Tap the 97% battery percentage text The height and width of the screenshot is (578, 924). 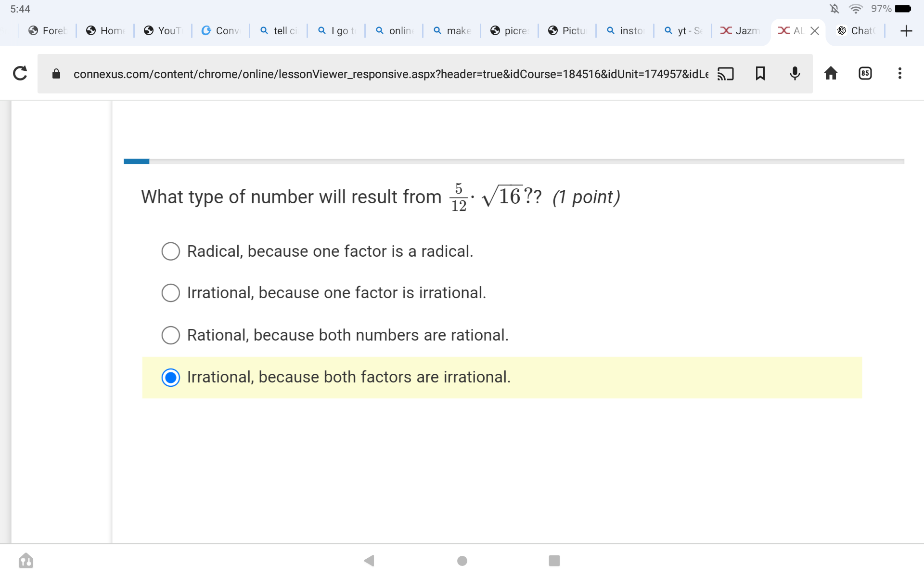(881, 9)
